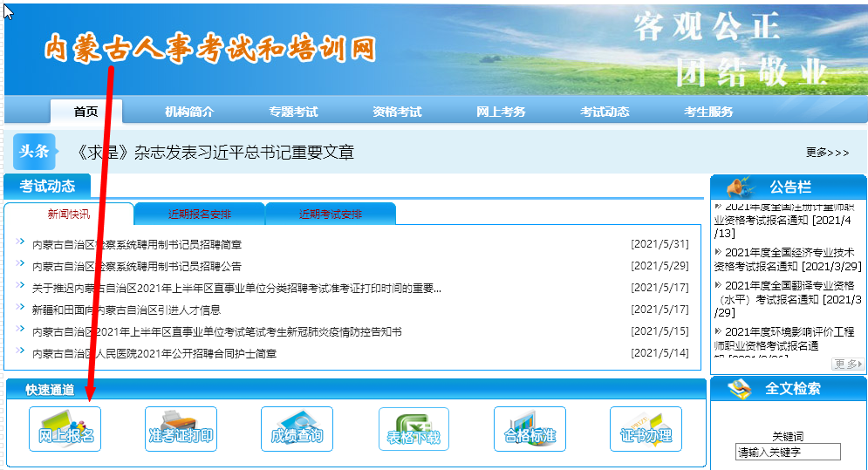Open the 网上报名 quick access icon
The height and width of the screenshot is (470, 868).
[x=65, y=429]
